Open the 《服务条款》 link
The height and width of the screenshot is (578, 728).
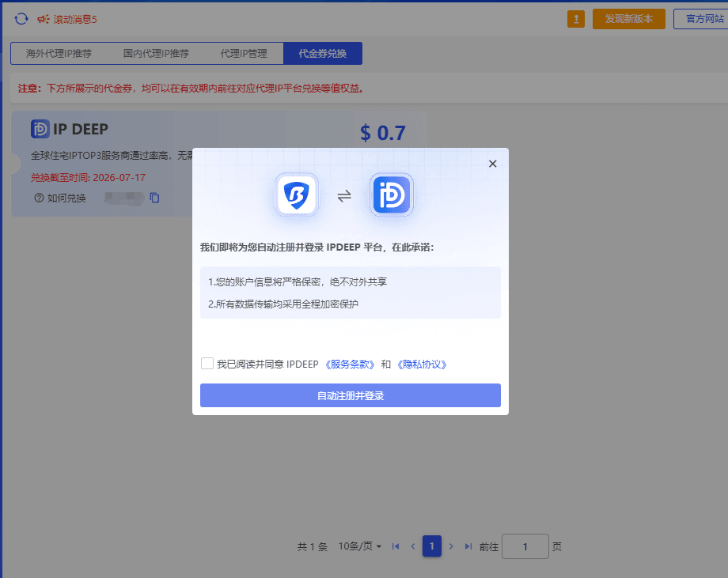click(350, 365)
